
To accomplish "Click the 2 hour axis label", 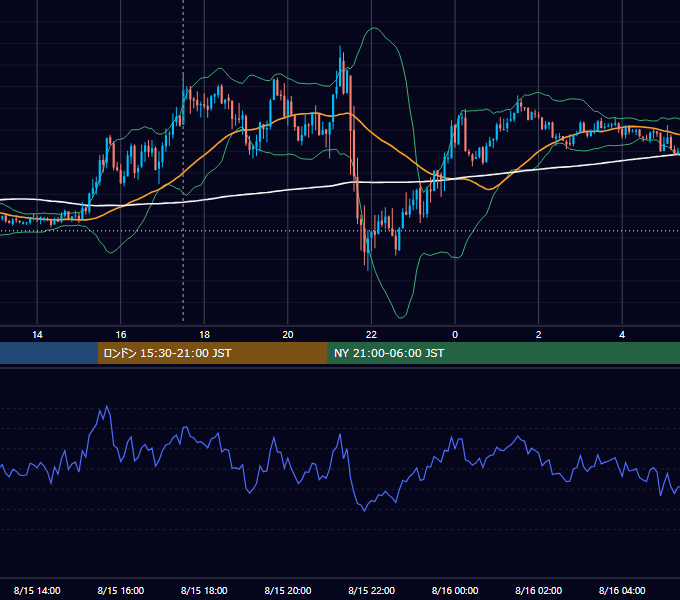I will pyautogui.click(x=539, y=335).
